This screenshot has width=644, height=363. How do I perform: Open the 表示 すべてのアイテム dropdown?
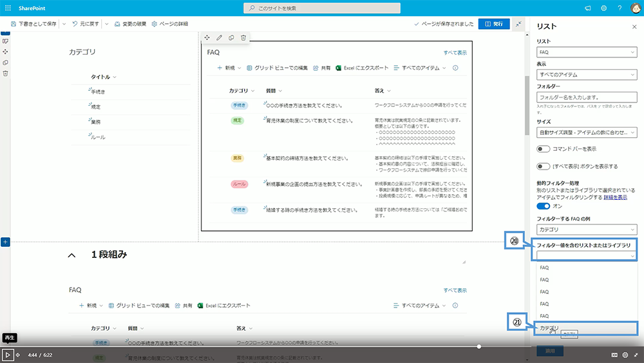(x=587, y=75)
